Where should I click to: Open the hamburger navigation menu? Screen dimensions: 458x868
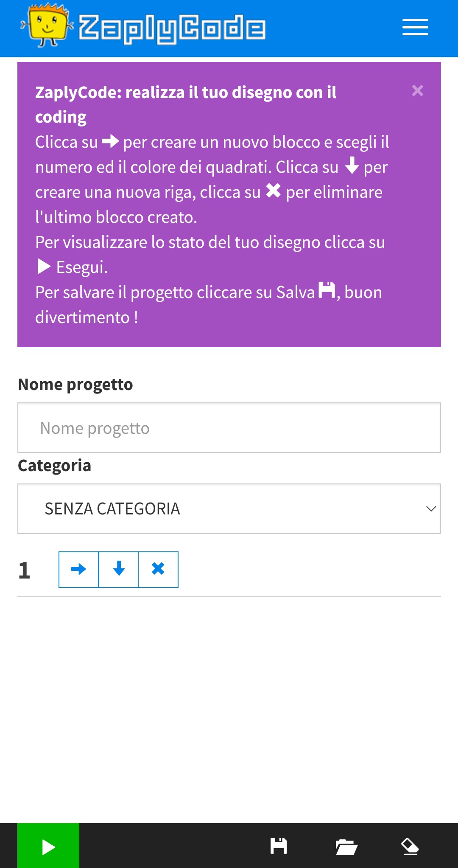pos(415,27)
